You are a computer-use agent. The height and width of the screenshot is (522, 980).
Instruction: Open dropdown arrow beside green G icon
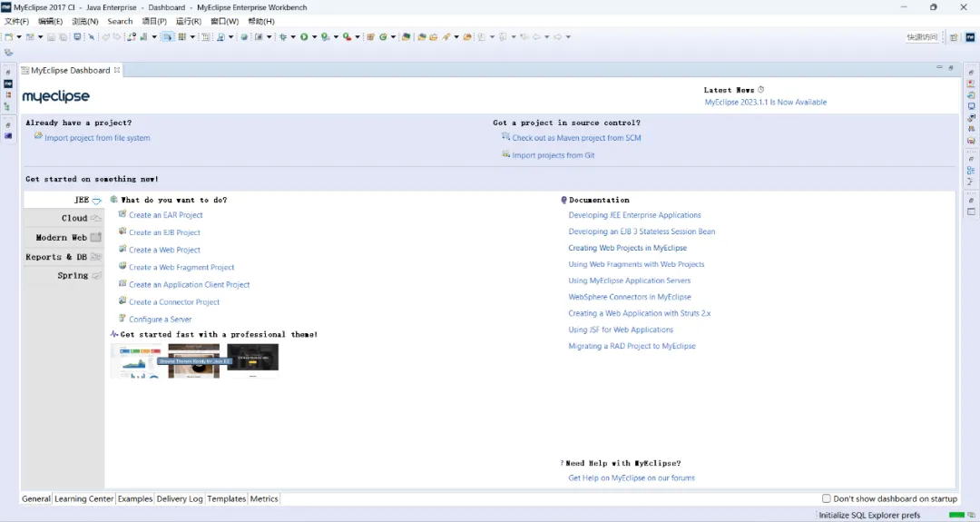(x=393, y=37)
